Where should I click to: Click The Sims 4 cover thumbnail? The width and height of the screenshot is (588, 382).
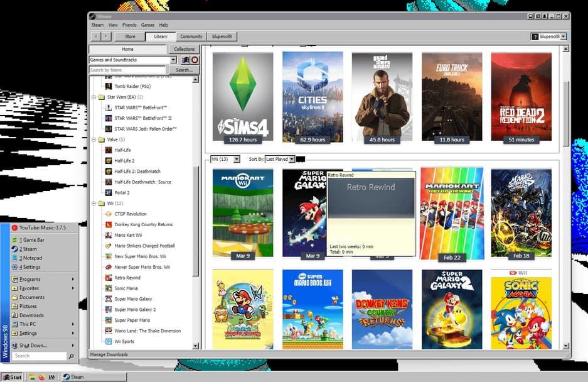pos(243,97)
